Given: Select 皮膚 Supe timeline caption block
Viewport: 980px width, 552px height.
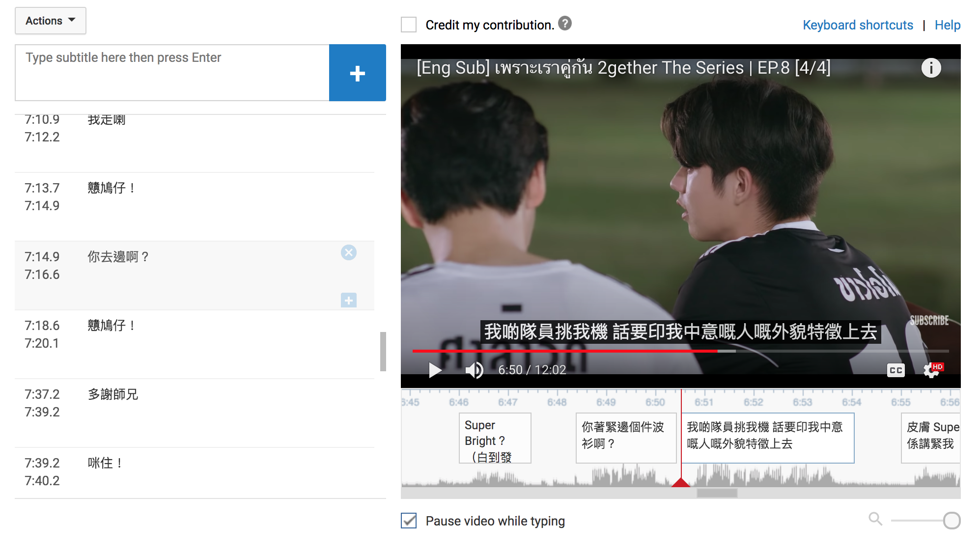Looking at the screenshot, I should tap(931, 438).
